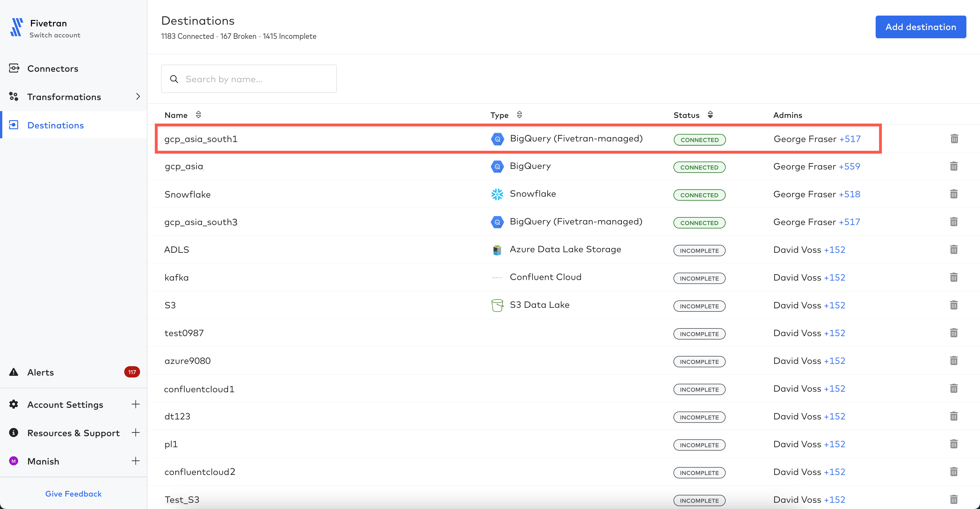Delete the Snowflake destination

[954, 194]
